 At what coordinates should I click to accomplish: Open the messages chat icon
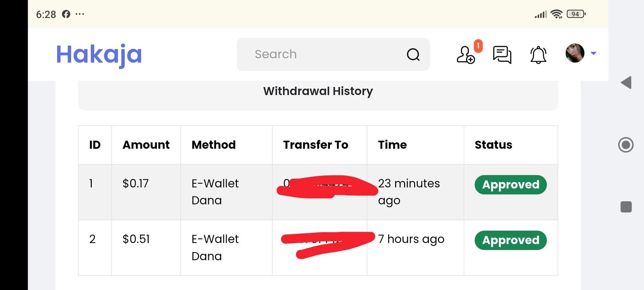point(502,55)
